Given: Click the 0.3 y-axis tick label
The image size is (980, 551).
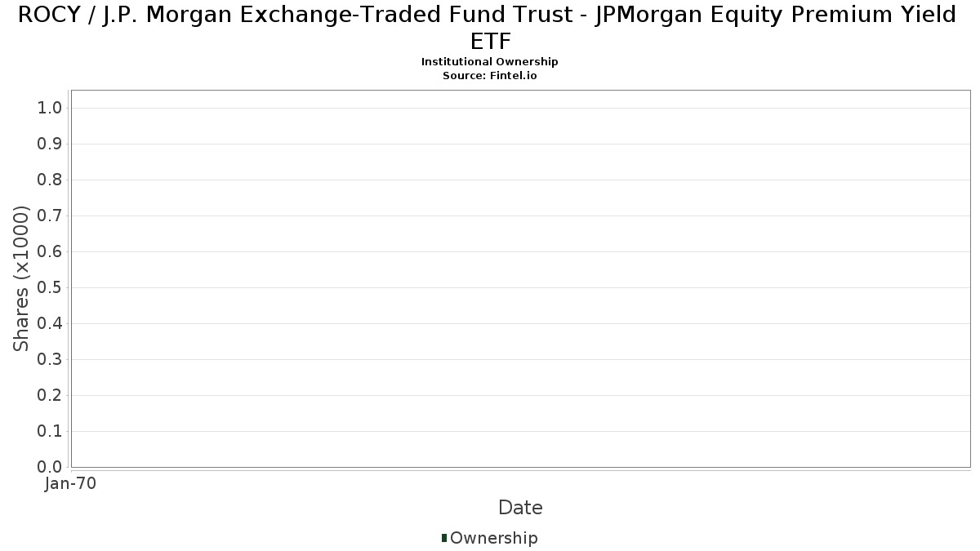Looking at the screenshot, I should (x=51, y=360).
